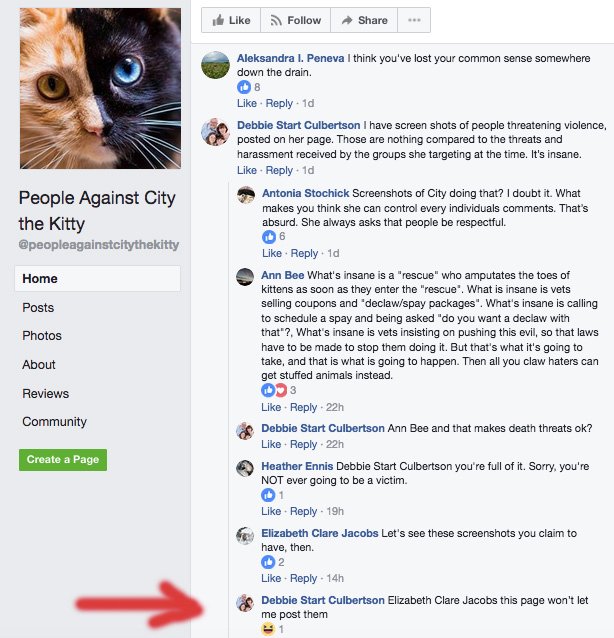Click Heather Ennis's profile avatar
The height and width of the screenshot is (638, 614).
[245, 468]
